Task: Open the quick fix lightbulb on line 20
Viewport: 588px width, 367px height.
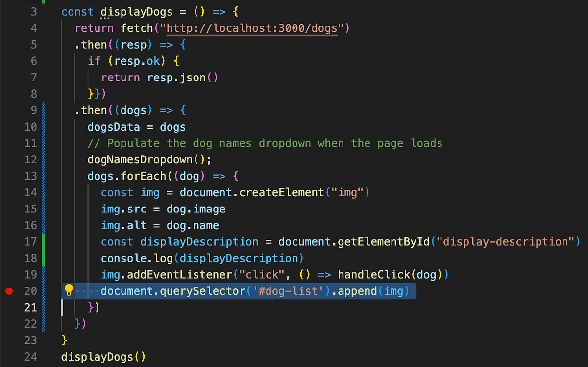Action: (69, 290)
